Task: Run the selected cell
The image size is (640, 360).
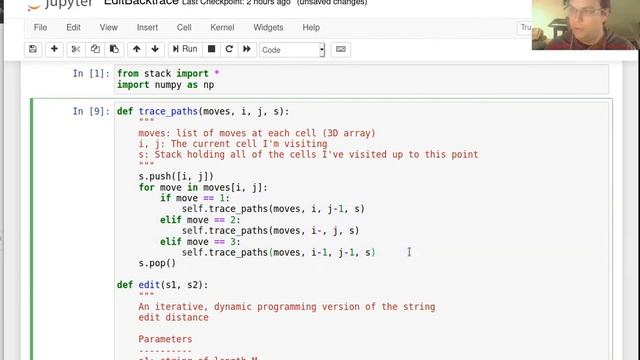Action: [x=185, y=49]
